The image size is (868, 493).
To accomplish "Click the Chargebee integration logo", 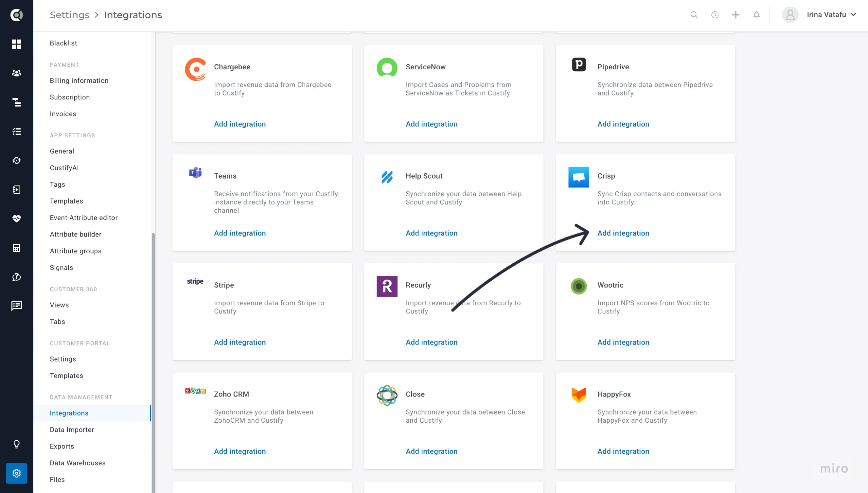I will [195, 69].
